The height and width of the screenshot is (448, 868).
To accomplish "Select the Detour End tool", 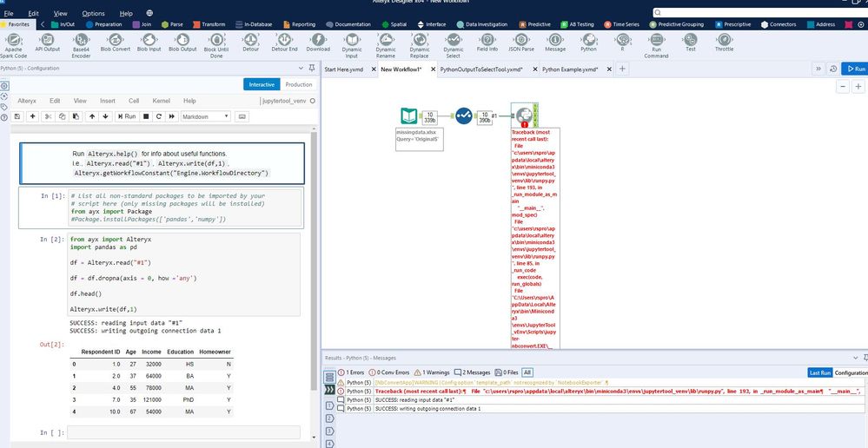I will coord(284,43).
